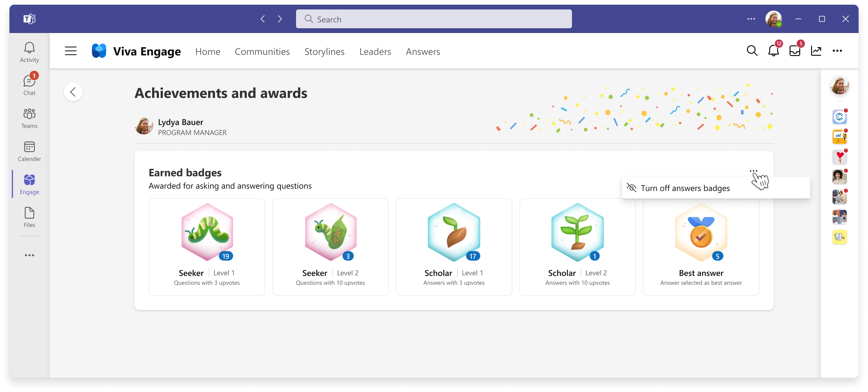Screen dimensions: 868x392
Task: Open the notifications bell icon
Action: 773,51
